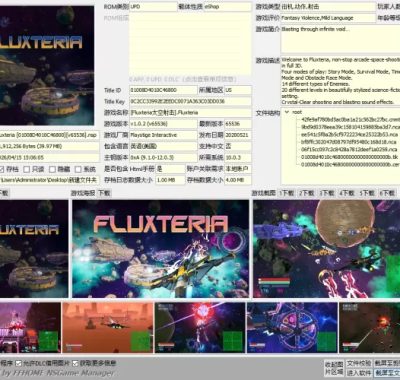Click the Html手册 field showing 是
The height and width of the screenshot is (380, 400).
(x=170, y=169)
